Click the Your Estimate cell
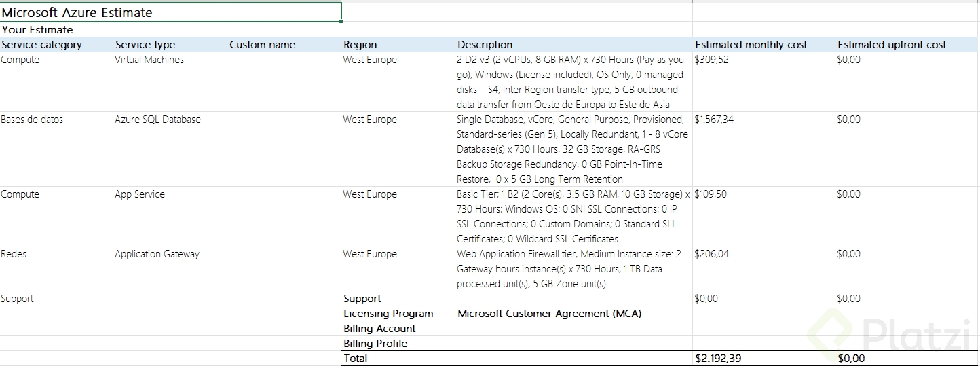Viewport: 980px width, 366px height. 37,30
